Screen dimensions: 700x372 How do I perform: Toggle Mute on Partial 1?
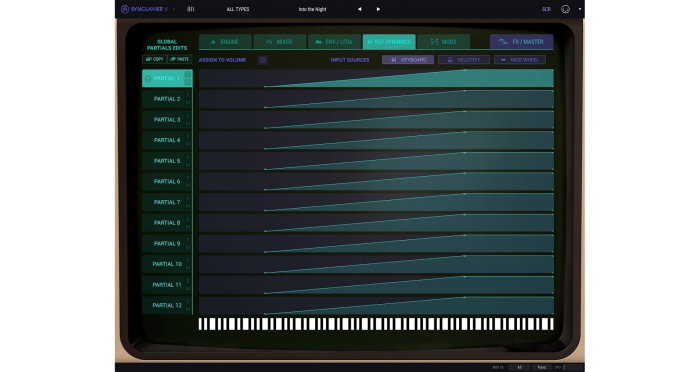tap(188, 82)
